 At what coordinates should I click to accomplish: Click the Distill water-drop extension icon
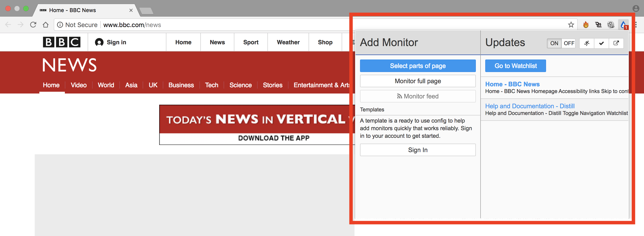[x=623, y=25]
